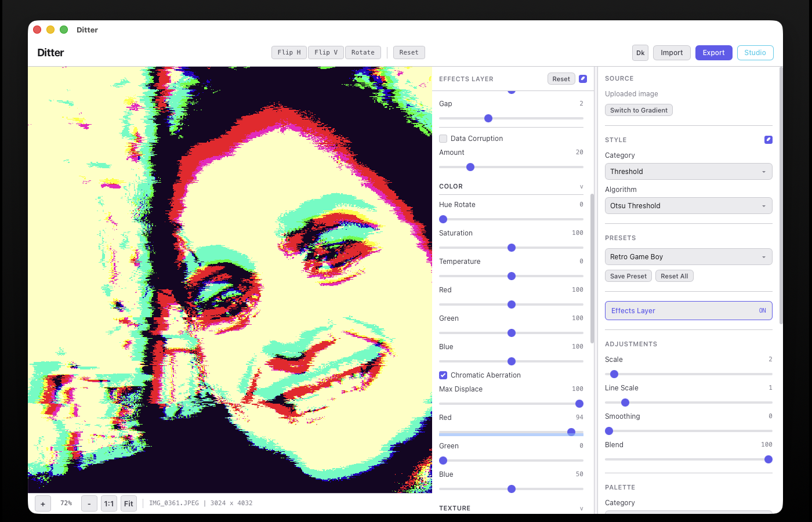Open the Presets dropdown showing Retro Game Boy
Screen dimensions: 812x522
(x=688, y=257)
